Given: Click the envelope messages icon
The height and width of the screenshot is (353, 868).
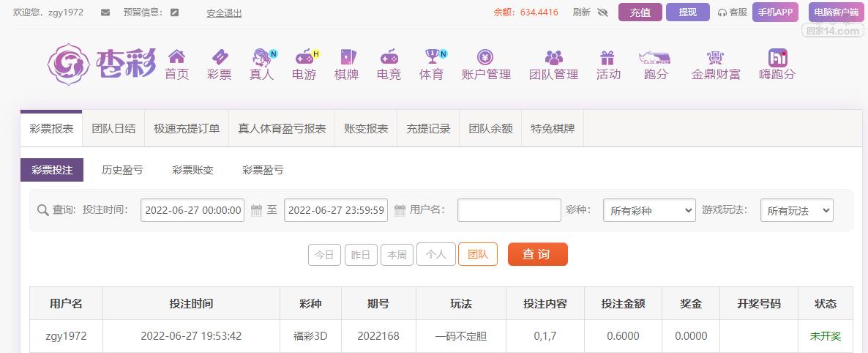Looking at the screenshot, I should tap(105, 12).
